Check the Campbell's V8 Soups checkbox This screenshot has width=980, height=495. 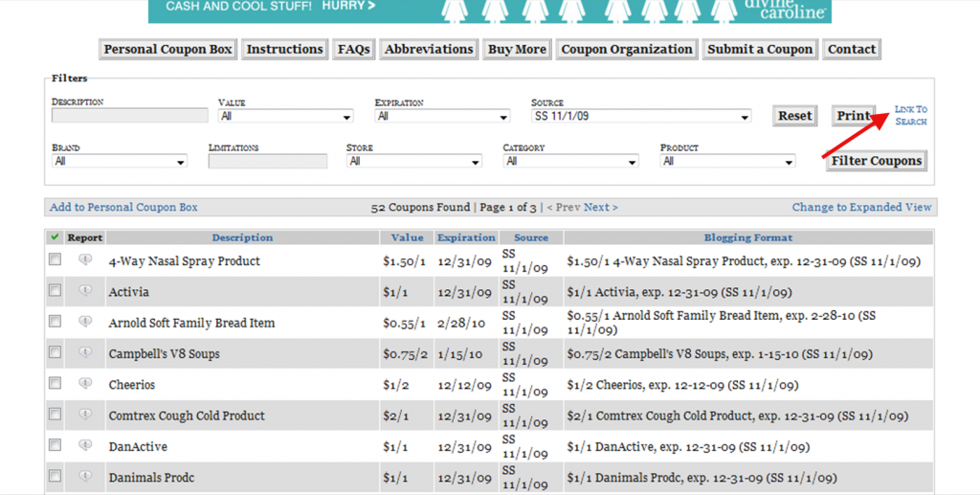tap(55, 352)
